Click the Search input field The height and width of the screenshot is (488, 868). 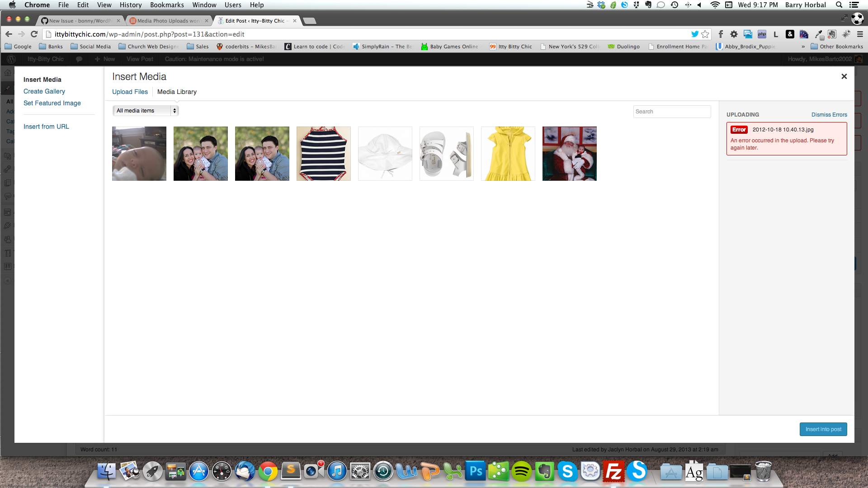point(672,112)
